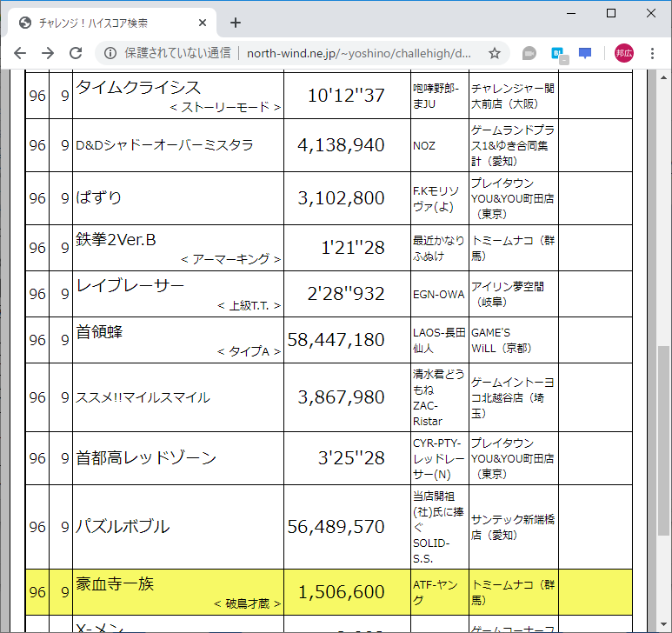Click location サンテック新端橋店（愛知）
The image size is (672, 633).
(513, 527)
